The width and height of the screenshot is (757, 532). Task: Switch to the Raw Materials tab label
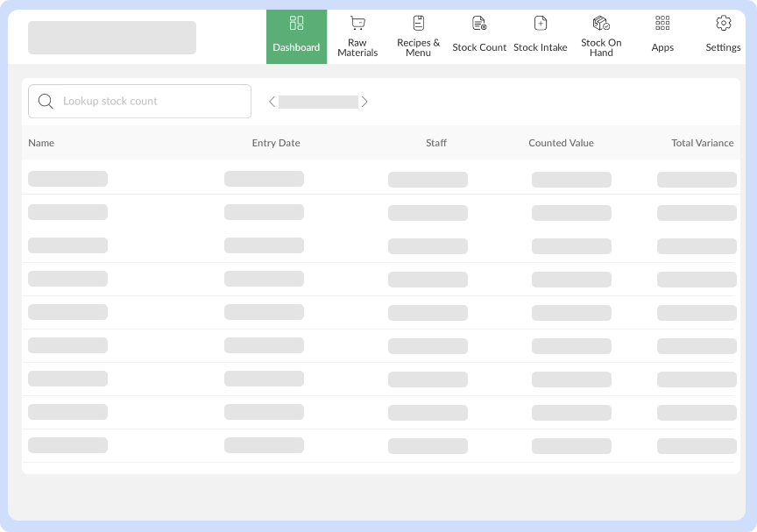point(357,47)
